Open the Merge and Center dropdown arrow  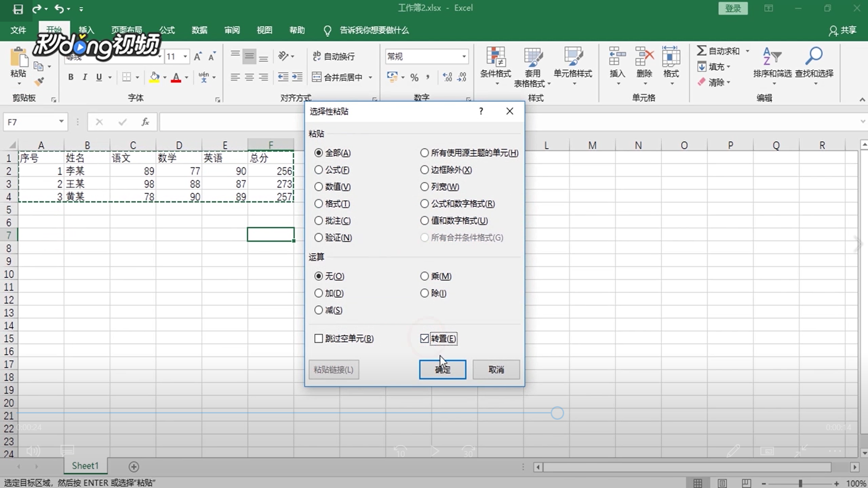pos(370,77)
